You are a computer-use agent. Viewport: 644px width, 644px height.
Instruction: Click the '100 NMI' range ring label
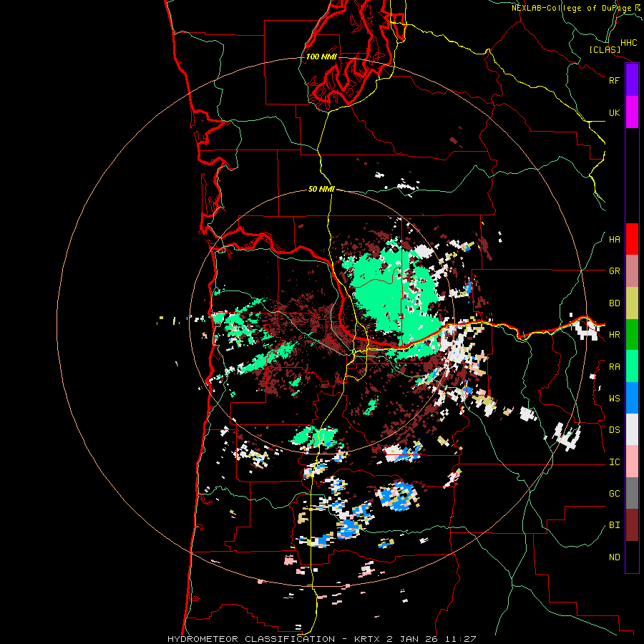(x=321, y=57)
